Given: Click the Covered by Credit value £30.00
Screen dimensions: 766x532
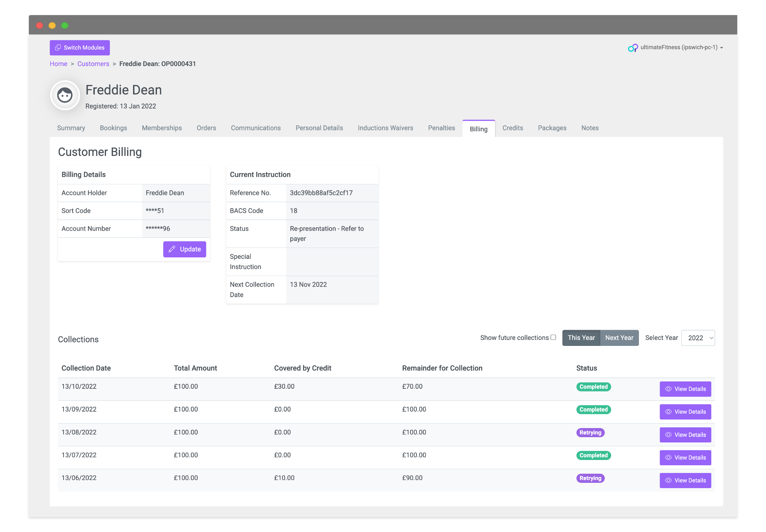Looking at the screenshot, I should [284, 386].
